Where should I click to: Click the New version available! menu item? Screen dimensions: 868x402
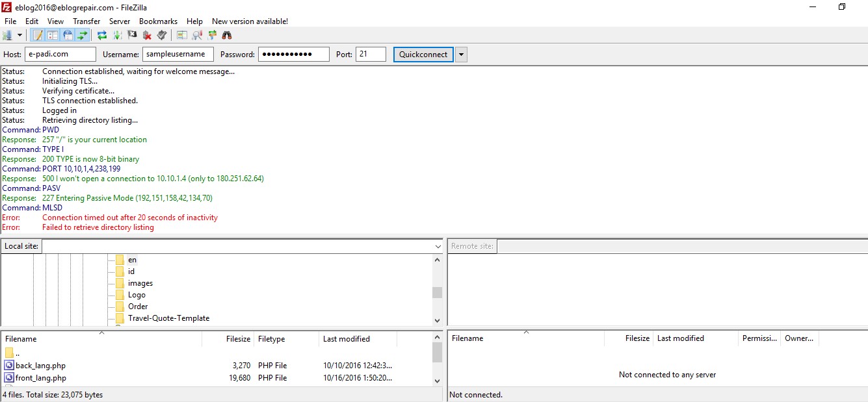(x=250, y=21)
